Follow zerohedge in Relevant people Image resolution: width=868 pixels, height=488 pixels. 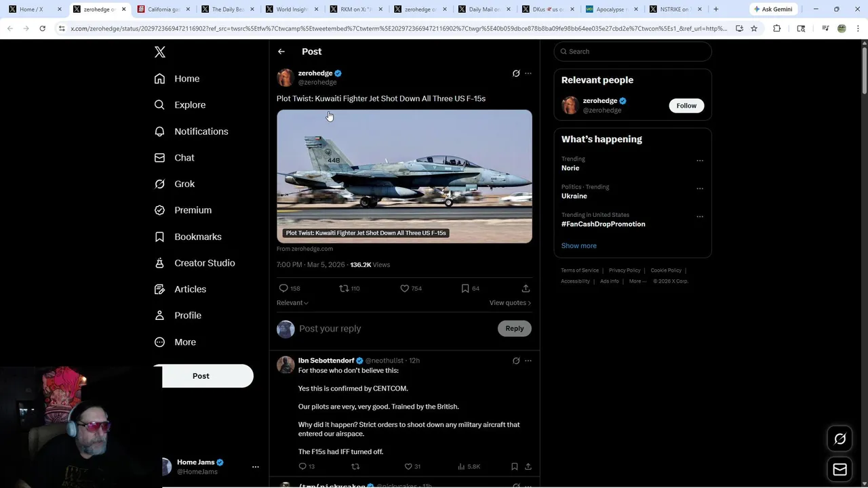tap(686, 106)
